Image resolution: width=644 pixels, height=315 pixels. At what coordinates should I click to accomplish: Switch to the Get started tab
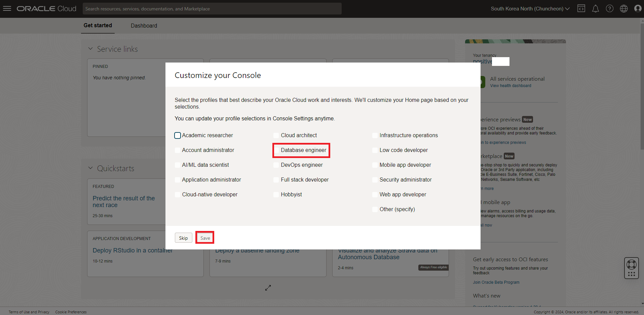(98, 26)
